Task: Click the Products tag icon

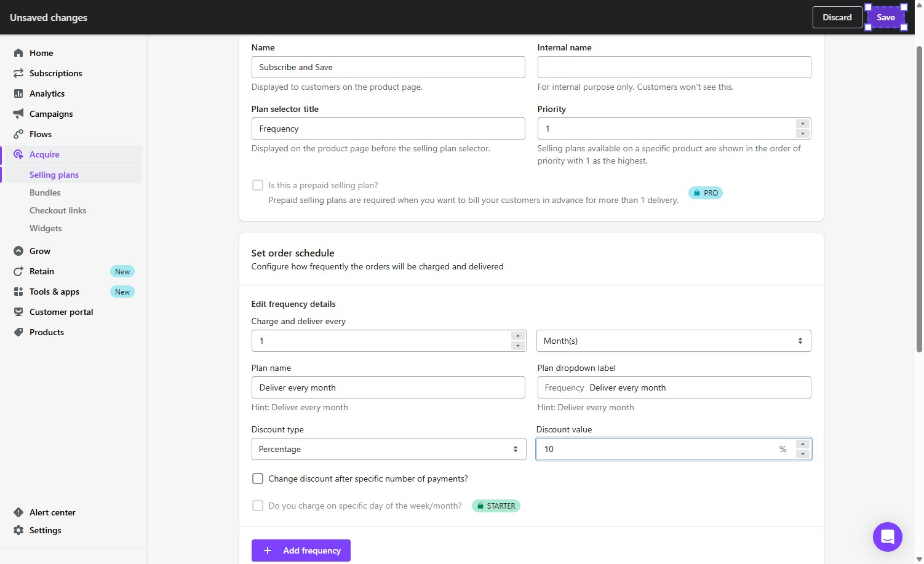Action: 18,332
